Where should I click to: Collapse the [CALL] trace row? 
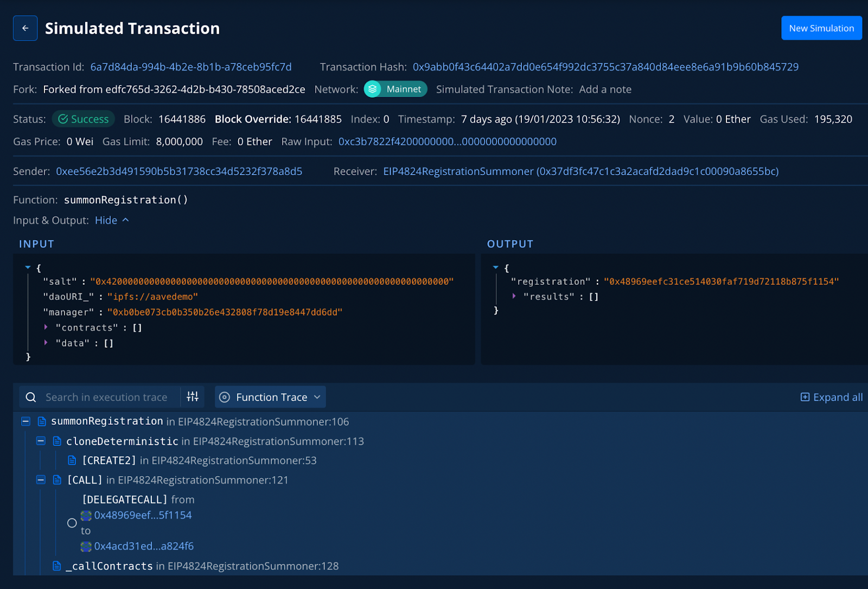coord(41,480)
